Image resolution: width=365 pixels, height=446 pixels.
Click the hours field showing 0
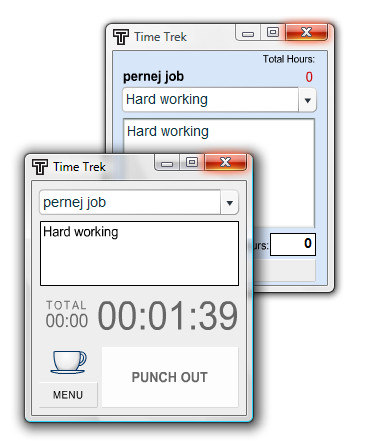click(x=293, y=244)
